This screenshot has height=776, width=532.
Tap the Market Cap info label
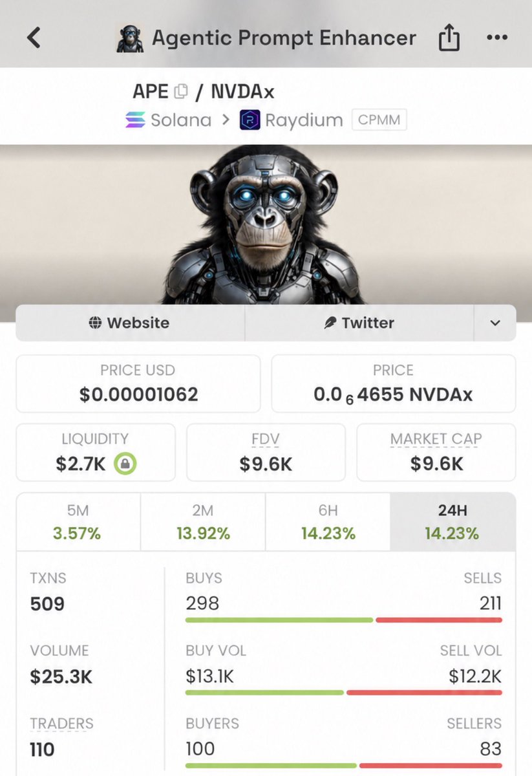pyautogui.click(x=436, y=439)
